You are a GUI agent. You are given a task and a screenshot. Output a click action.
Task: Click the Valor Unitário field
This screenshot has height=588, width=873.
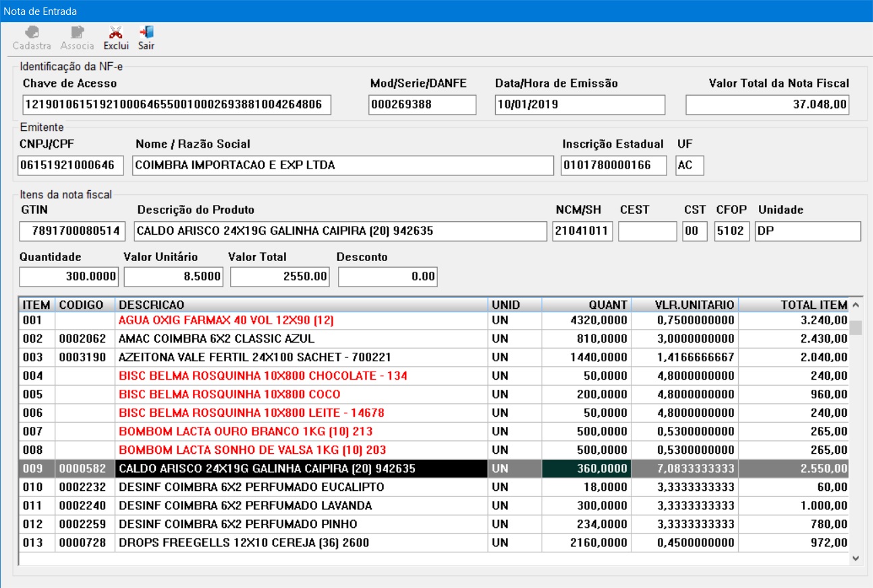pos(173,276)
